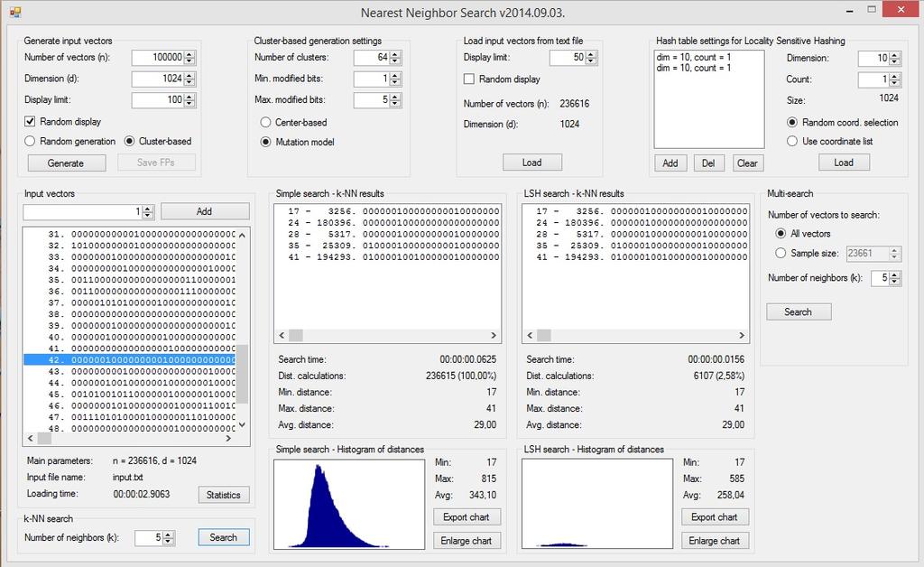924x567 pixels.
Task: Click Simple search results horizontal scroll right arrow
Action: click(494, 335)
